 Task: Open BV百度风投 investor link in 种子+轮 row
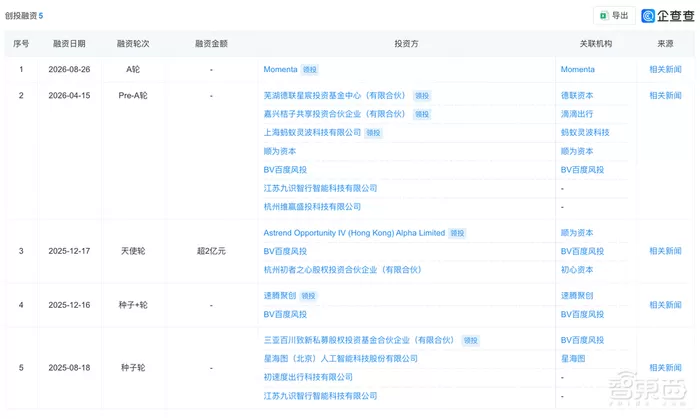click(285, 314)
